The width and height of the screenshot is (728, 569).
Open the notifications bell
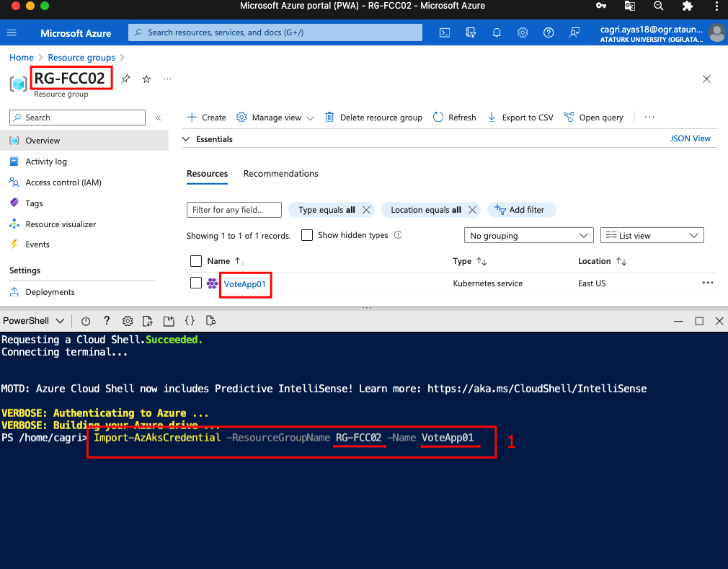(x=497, y=32)
